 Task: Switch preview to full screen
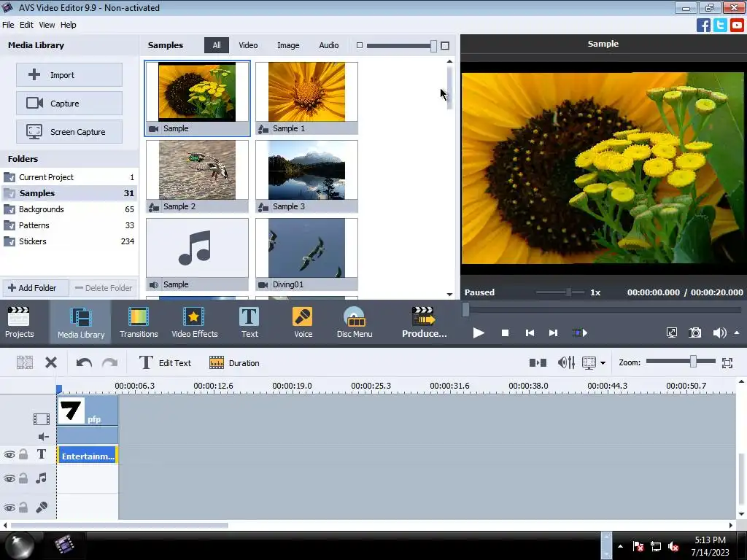pyautogui.click(x=672, y=332)
